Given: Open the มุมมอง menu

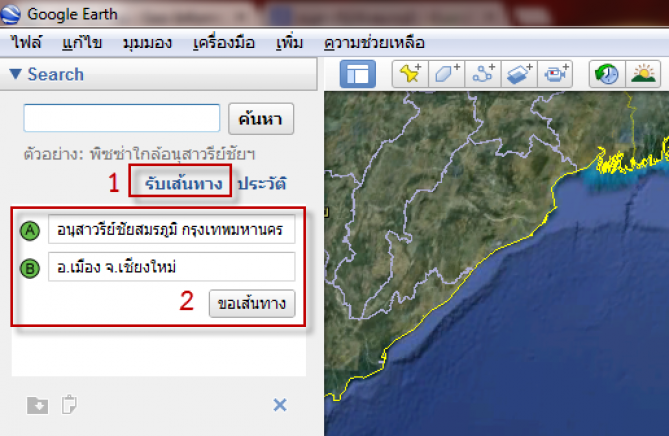Looking at the screenshot, I should [x=147, y=43].
